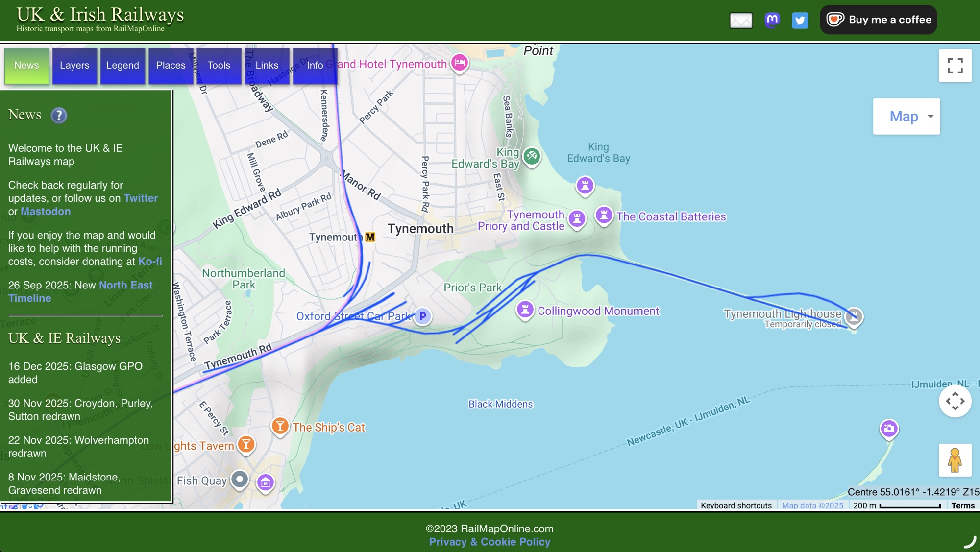Open the Tools menu tab

[219, 66]
